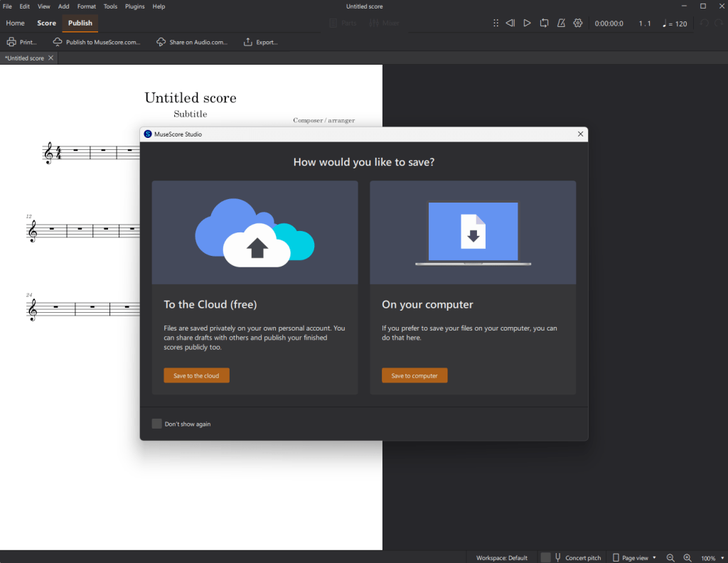728x563 pixels.
Task: Toggle the metronome icon
Action: tap(561, 23)
